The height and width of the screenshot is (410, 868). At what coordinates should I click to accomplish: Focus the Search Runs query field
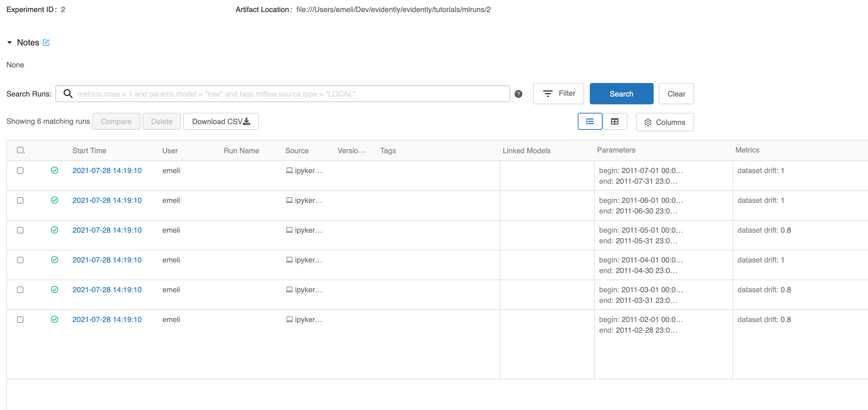[291, 94]
